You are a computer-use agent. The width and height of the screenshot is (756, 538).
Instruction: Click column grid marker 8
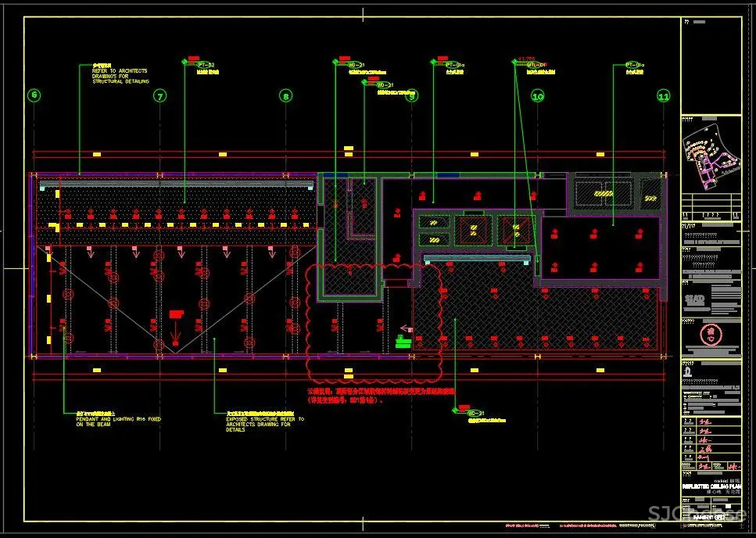pos(285,96)
